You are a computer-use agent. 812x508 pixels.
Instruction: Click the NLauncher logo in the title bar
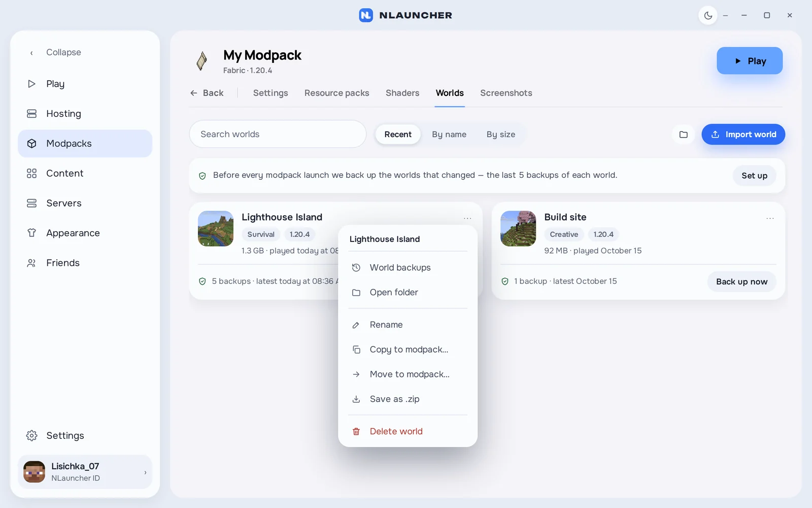(366, 15)
